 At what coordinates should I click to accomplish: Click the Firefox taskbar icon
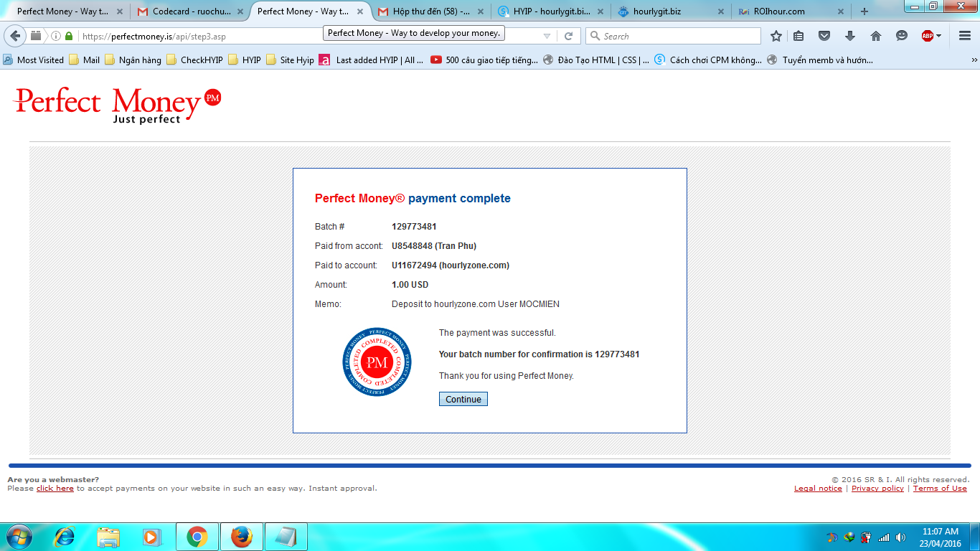(242, 537)
